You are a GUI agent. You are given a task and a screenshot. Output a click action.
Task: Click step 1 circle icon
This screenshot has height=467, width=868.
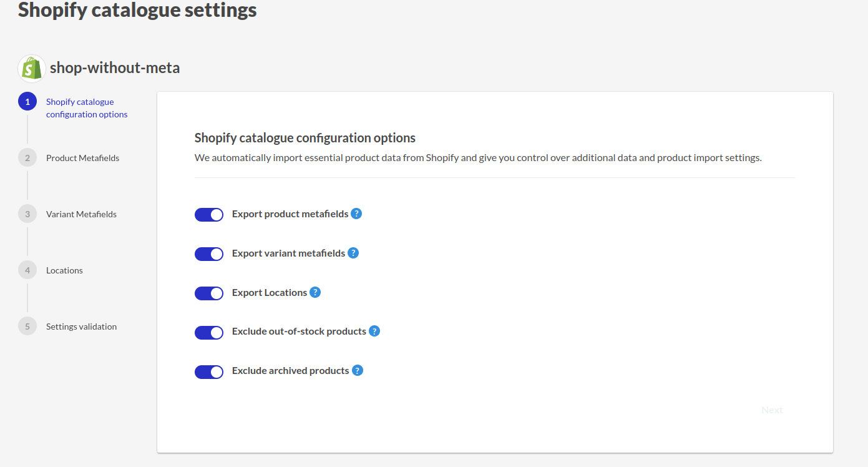point(27,101)
